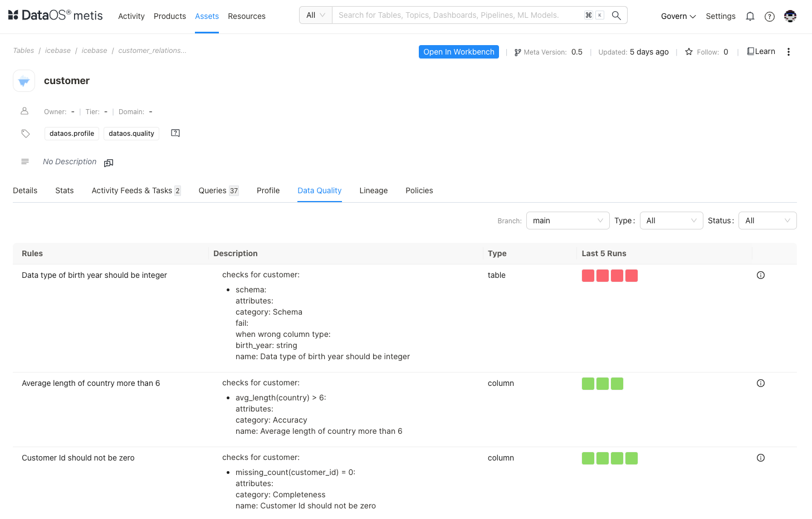Click last green run square for Customer Id
Image resolution: width=812 pixels, height=519 pixels.
[x=632, y=458]
